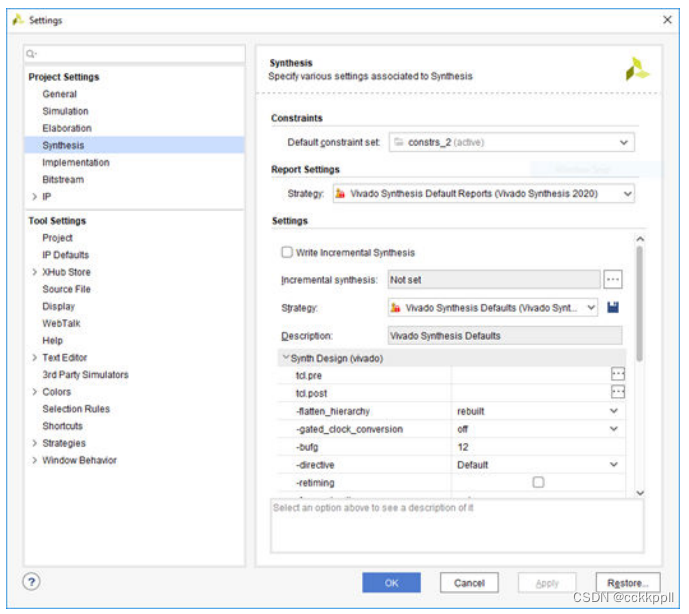Screen dimensions: 689x614
Task: Open Project tool settings
Action: [x=57, y=238]
